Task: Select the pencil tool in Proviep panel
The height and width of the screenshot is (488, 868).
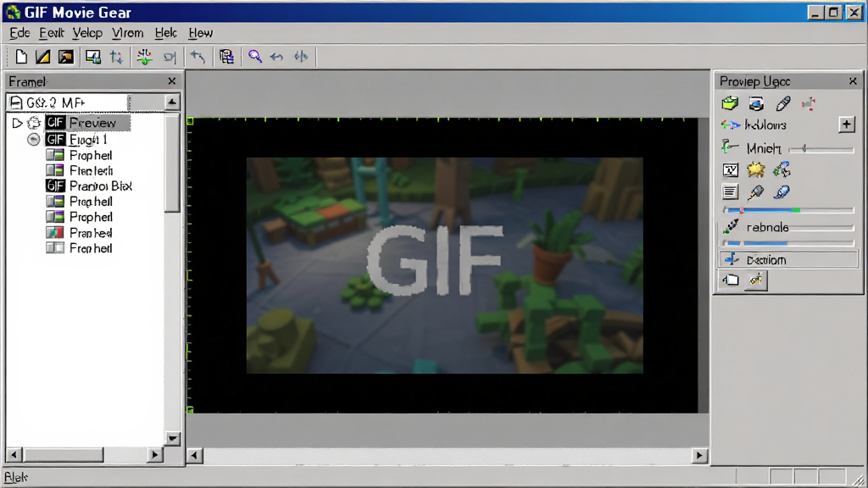Action: [x=782, y=103]
